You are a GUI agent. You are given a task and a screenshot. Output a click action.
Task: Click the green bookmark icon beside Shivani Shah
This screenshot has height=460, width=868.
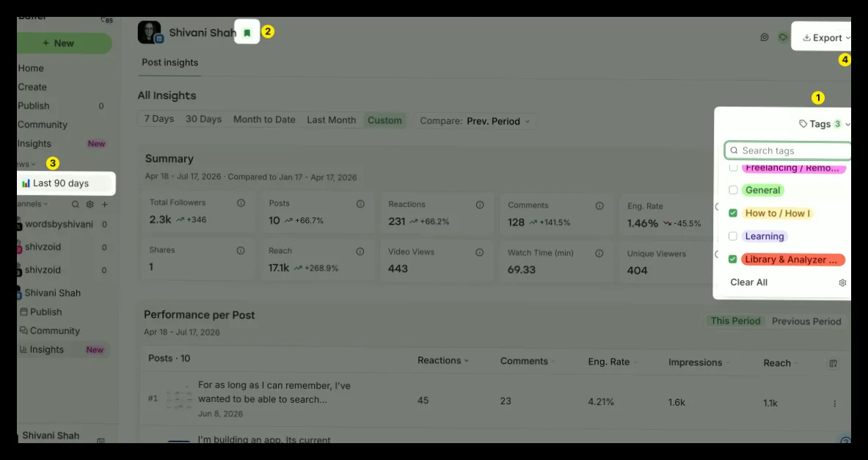coord(247,32)
